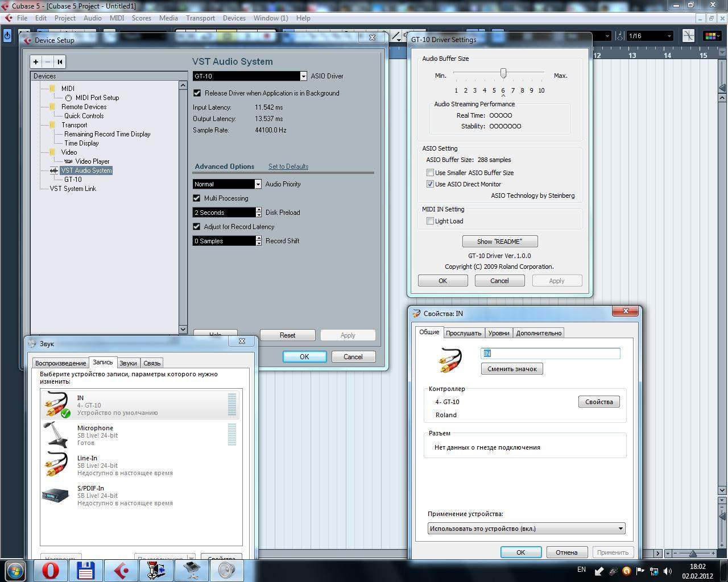This screenshot has height=582, width=728.
Task: Open the ASIO Driver dropdown
Action: pyautogui.click(x=303, y=76)
